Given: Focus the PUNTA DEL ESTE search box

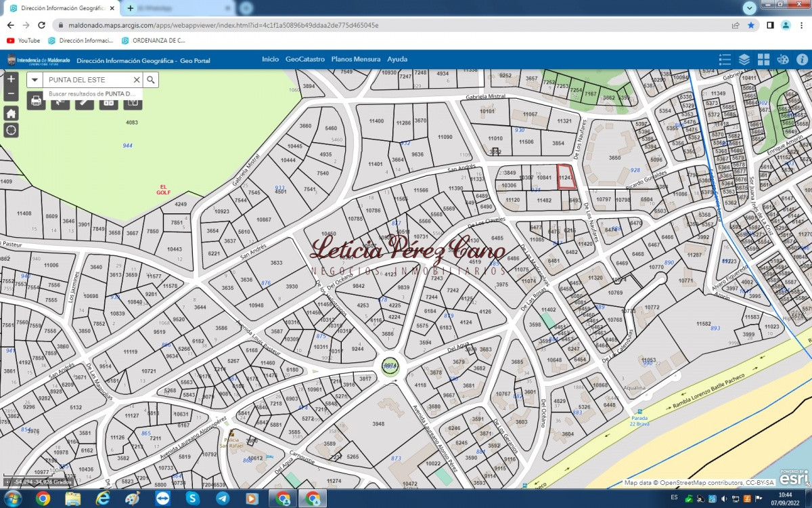Looking at the screenshot, I should tap(87, 80).
